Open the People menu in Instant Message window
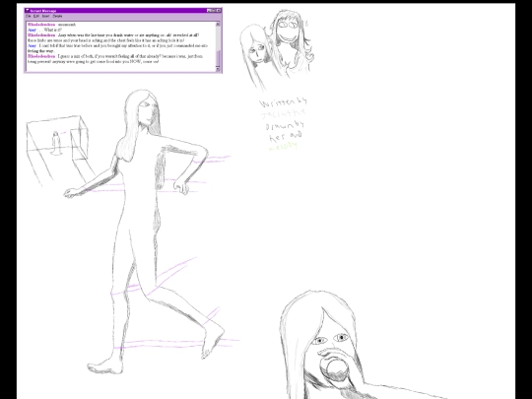 [58, 16]
